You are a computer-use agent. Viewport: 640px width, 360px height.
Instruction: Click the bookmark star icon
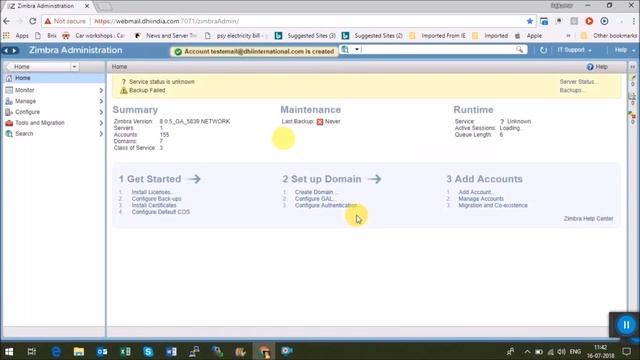tap(530, 21)
